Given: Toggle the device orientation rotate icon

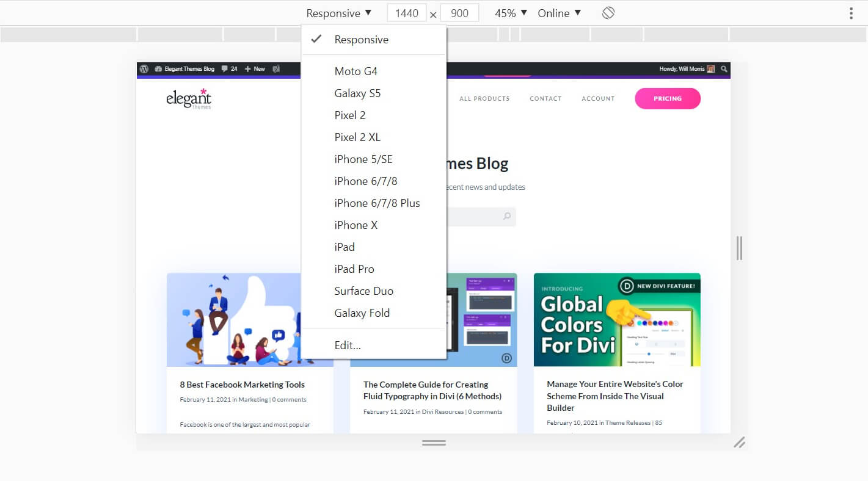Looking at the screenshot, I should tap(608, 12).
